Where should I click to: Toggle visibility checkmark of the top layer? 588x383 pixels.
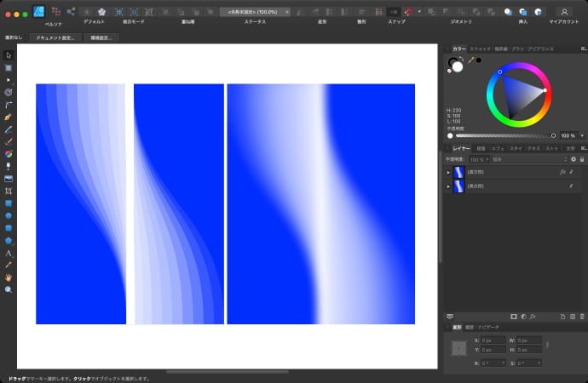tap(572, 171)
